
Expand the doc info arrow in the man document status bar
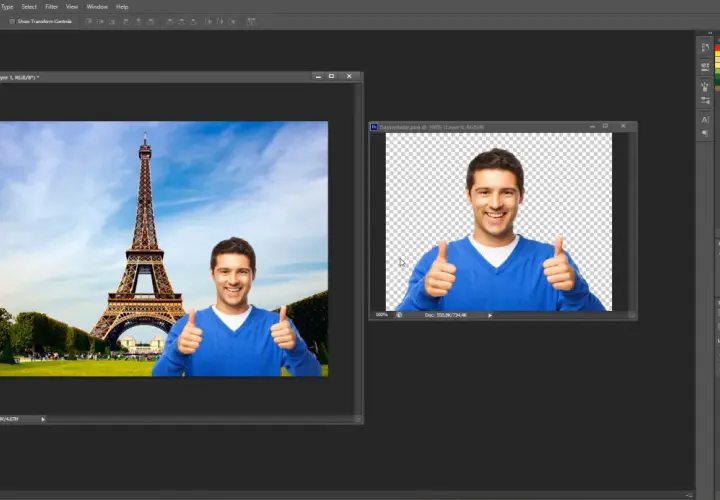pyautogui.click(x=490, y=315)
